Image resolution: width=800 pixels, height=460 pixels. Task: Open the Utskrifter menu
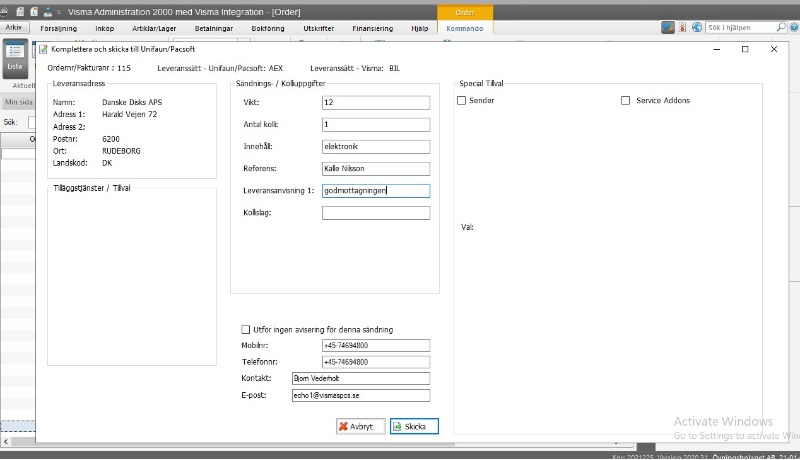(x=319, y=29)
